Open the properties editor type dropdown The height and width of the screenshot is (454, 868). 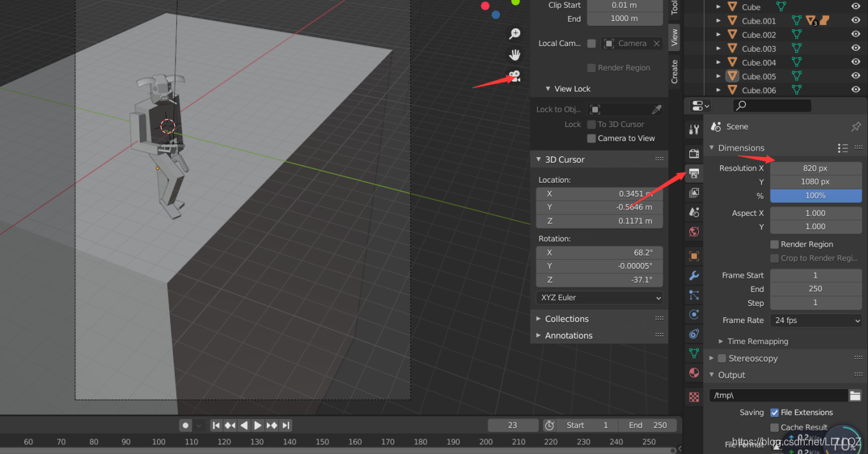[x=701, y=105]
